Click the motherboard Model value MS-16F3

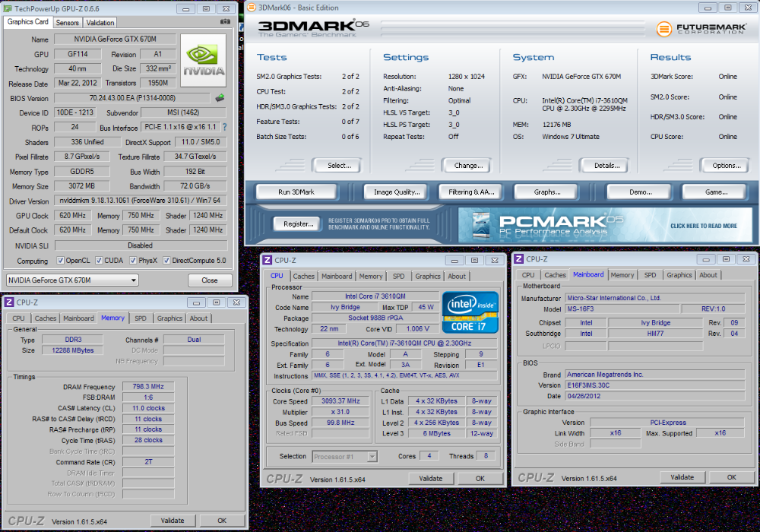click(x=622, y=309)
